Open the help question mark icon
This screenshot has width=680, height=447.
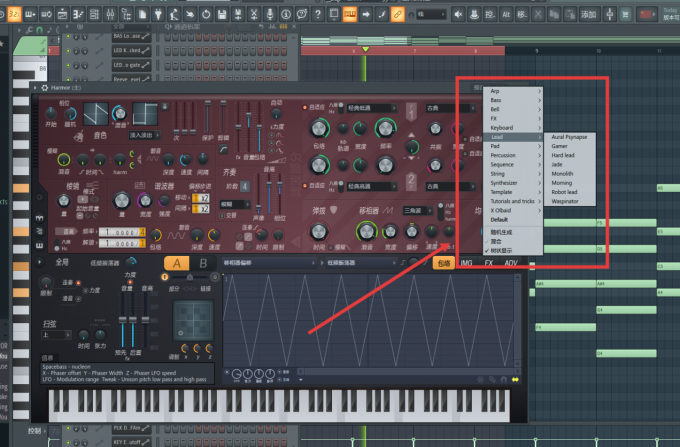coord(318,14)
